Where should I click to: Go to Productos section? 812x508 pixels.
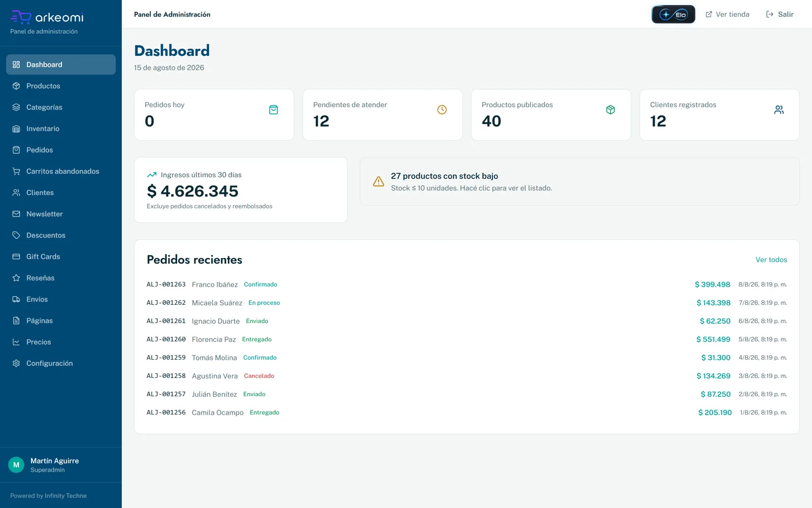(61, 86)
